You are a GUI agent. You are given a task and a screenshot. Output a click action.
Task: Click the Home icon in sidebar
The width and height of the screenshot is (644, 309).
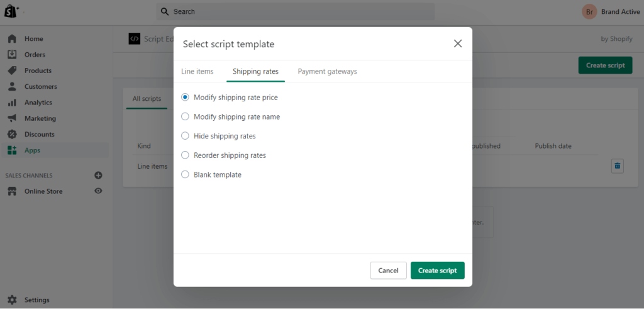12,39
